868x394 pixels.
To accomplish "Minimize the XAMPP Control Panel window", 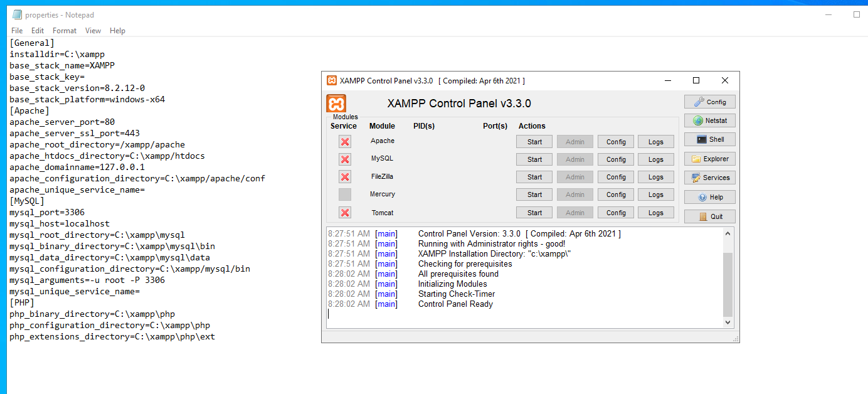I will click(667, 80).
